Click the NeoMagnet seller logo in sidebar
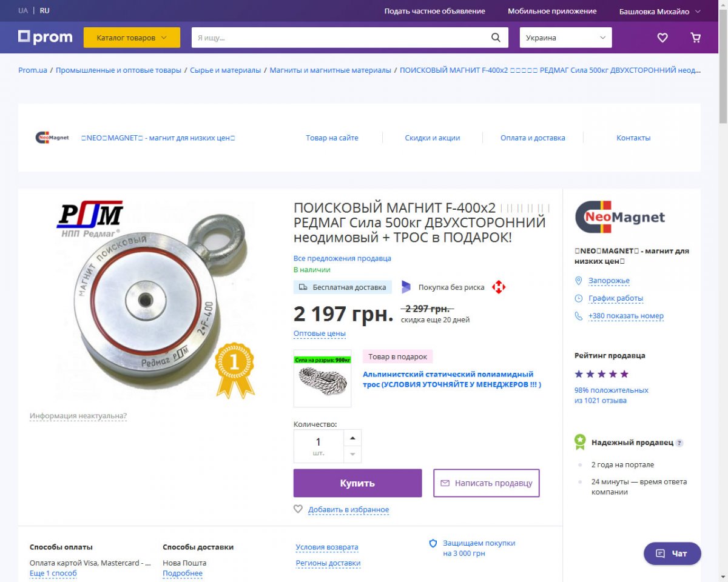The height and width of the screenshot is (582, 728). tap(619, 217)
